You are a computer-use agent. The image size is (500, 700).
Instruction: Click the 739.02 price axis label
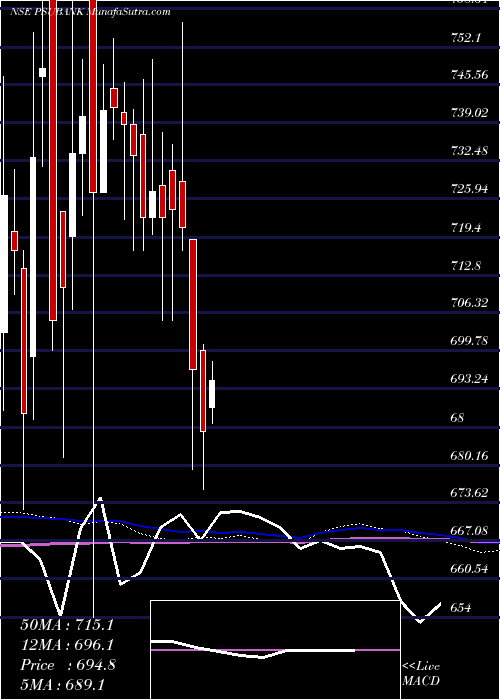point(469,113)
